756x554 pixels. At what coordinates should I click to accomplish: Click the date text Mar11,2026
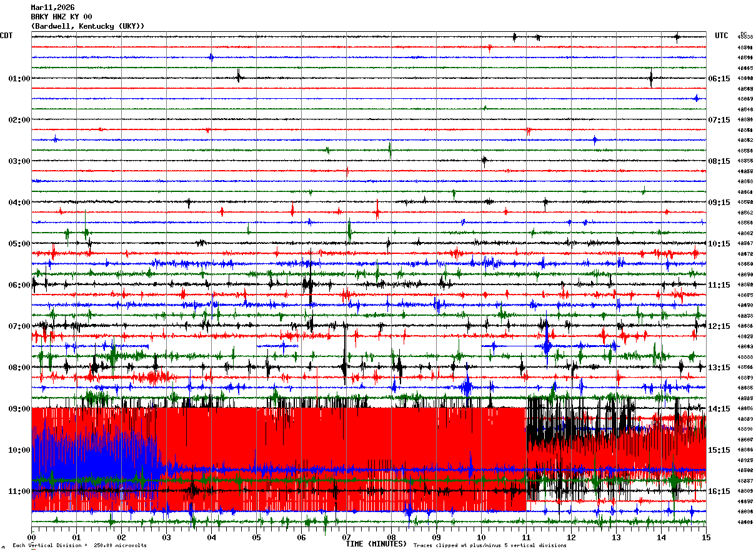tap(52, 8)
